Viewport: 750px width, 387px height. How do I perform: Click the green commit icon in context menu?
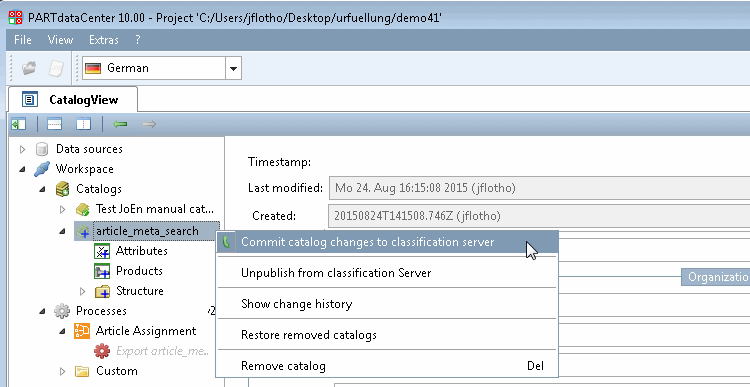coord(226,242)
